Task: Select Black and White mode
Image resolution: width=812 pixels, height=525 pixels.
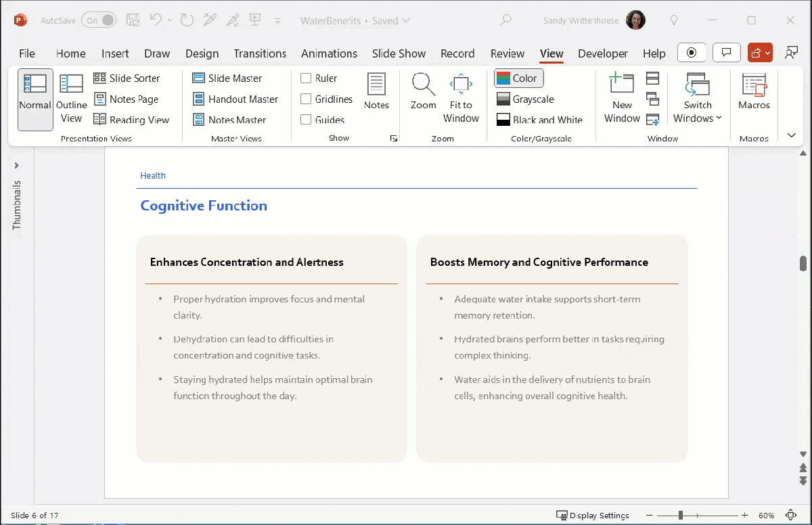Action: pos(539,120)
